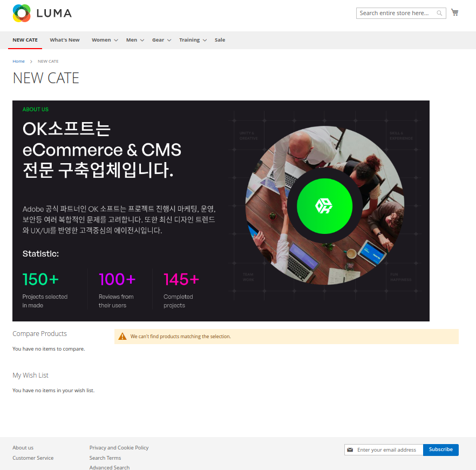Go to the Sale menu item
The height and width of the screenshot is (470, 476).
220,40
